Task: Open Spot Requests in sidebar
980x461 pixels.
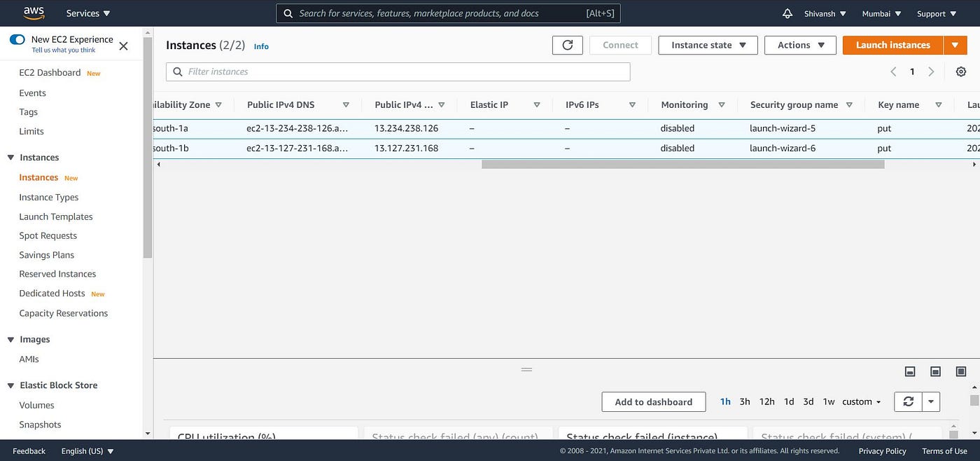Action: tap(48, 236)
